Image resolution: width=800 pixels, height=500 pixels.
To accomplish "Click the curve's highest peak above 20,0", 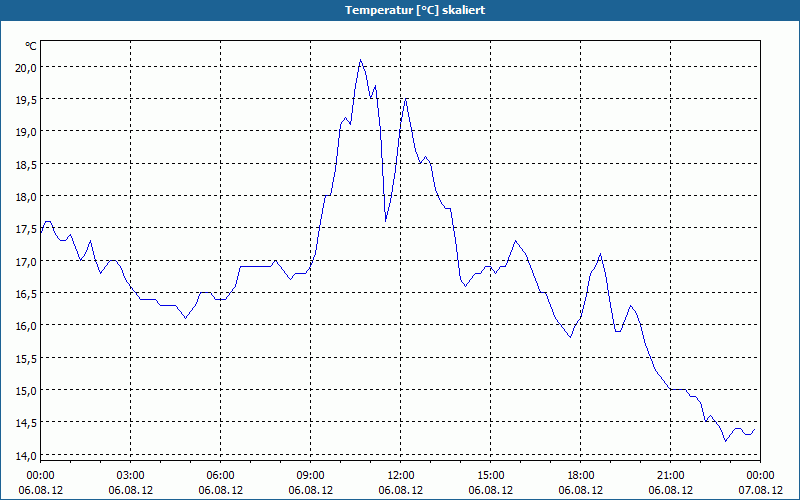I will (360, 60).
